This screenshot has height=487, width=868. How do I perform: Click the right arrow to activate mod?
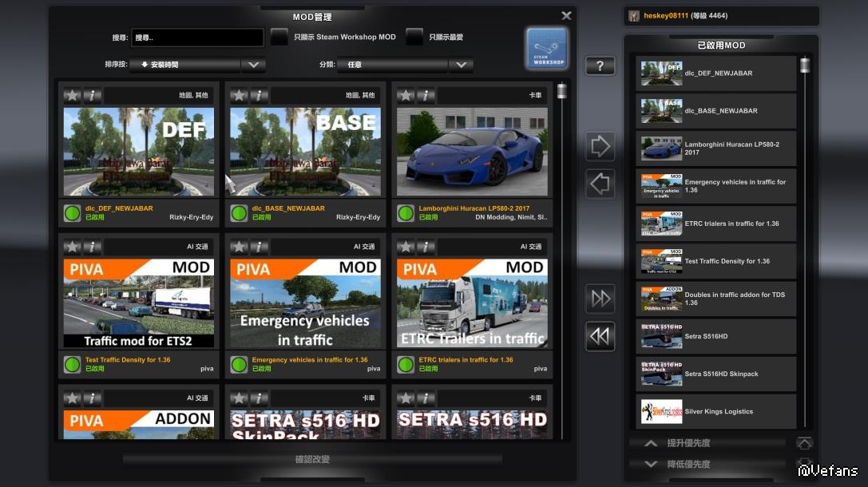(x=600, y=147)
